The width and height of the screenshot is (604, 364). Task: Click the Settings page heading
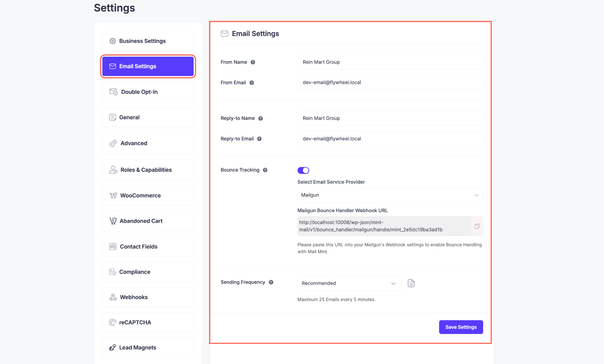114,8
